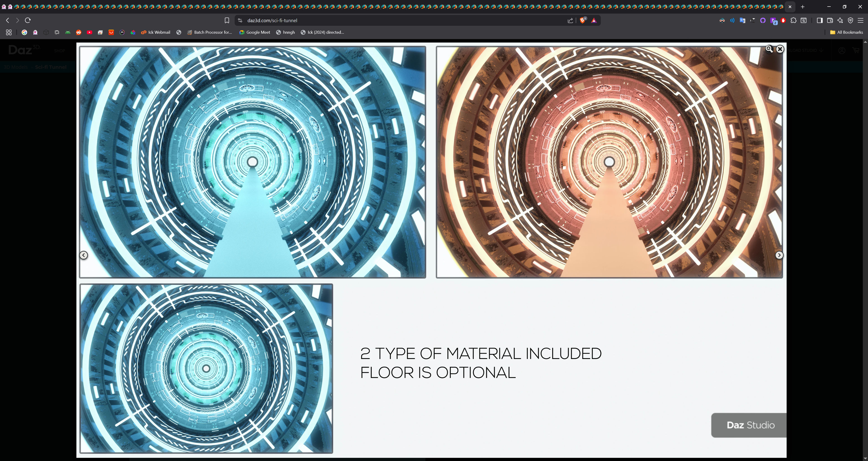Open the Brave VPN shield icon

click(x=850, y=21)
